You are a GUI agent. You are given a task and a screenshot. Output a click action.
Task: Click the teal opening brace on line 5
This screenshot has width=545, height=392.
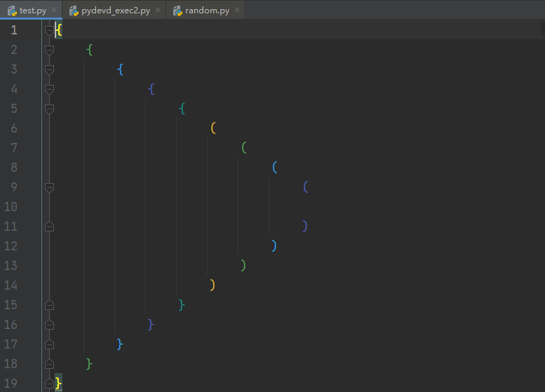[x=182, y=109]
